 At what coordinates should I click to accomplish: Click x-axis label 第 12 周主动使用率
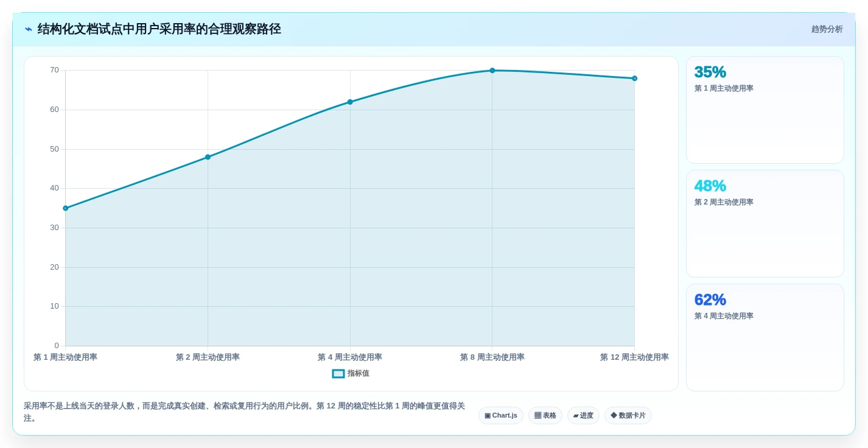(x=634, y=357)
